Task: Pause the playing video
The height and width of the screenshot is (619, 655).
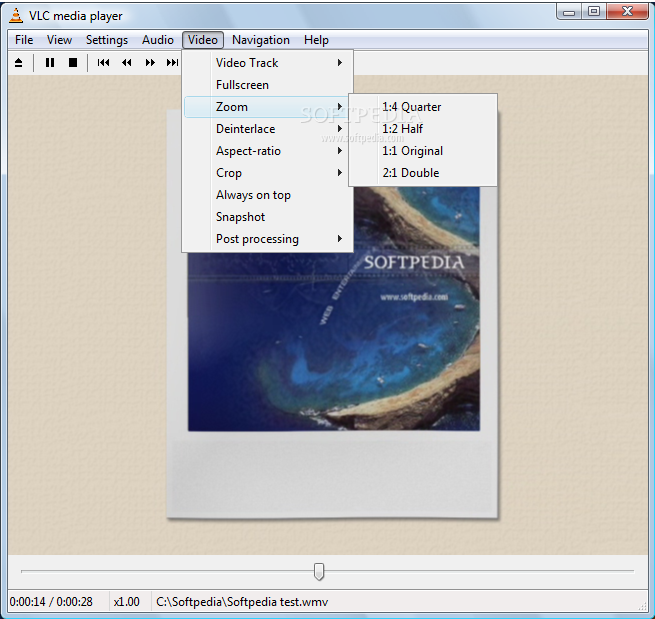Action: [x=50, y=63]
